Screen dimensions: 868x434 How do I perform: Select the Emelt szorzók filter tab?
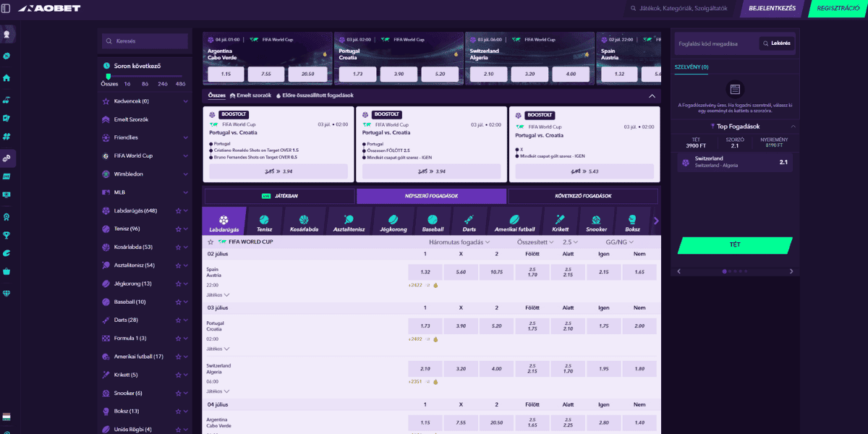click(x=250, y=95)
